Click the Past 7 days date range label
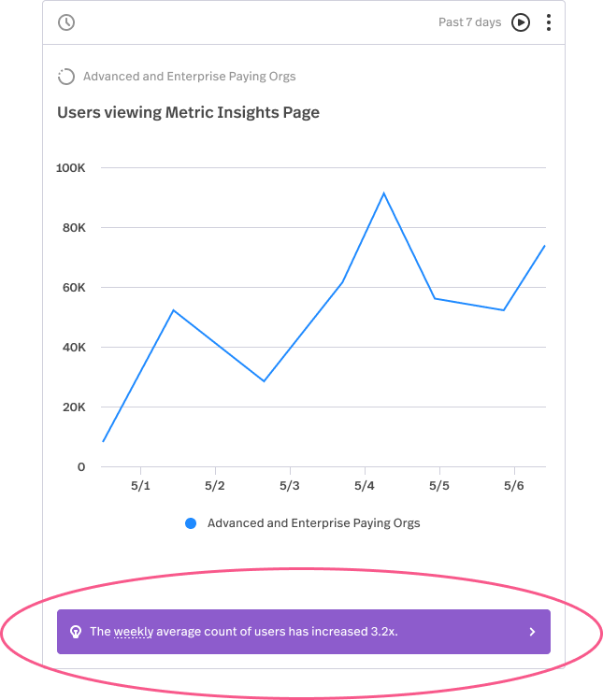Screen dimensions: 603x700 [469, 22]
